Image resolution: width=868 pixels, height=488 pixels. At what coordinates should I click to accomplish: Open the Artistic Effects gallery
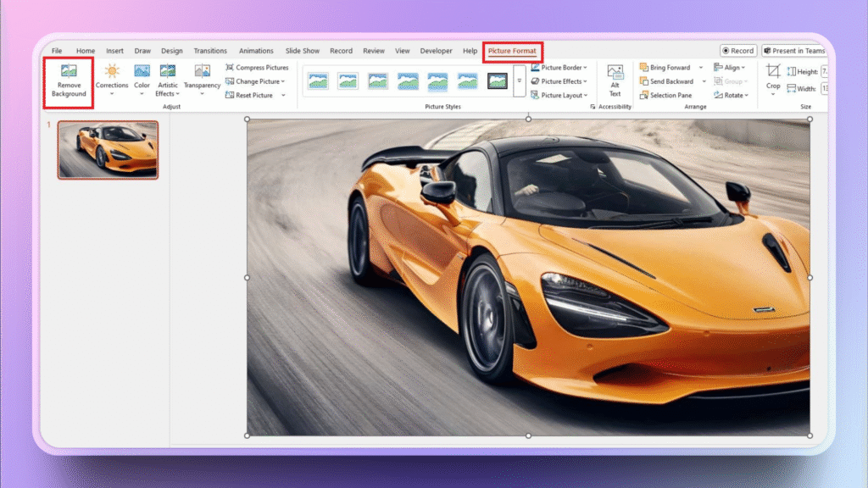click(168, 80)
